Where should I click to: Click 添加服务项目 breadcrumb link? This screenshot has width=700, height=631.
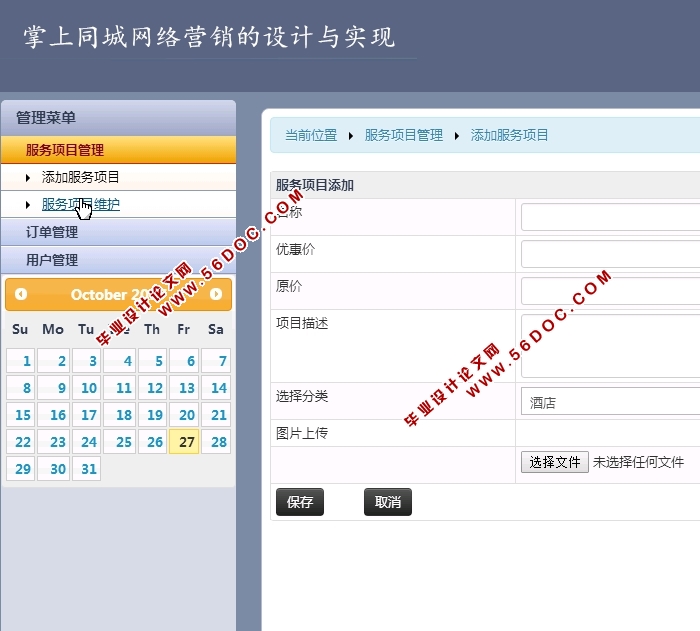point(509,135)
